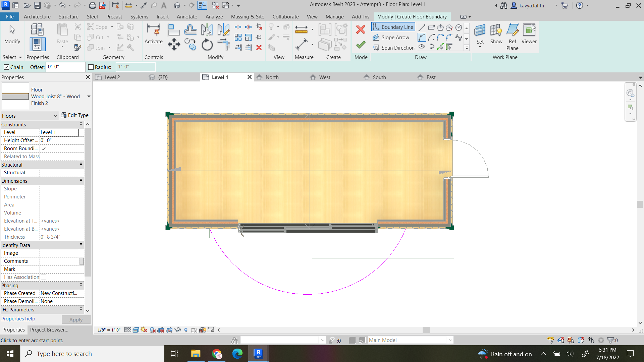Screen dimensions: 644x362
Task: Click the red X to cancel edit mode
Action: tap(360, 29)
